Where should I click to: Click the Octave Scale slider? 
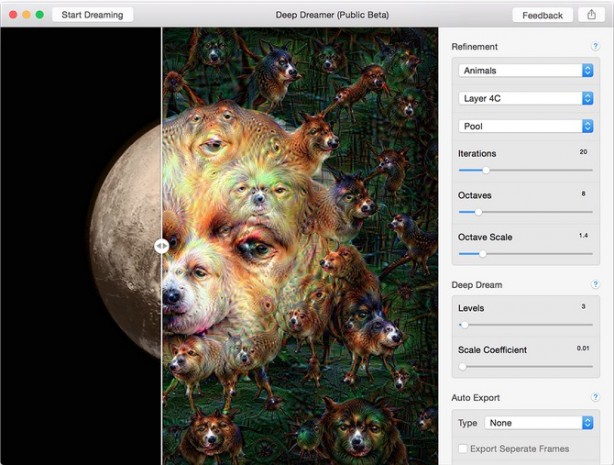pyautogui.click(x=526, y=254)
